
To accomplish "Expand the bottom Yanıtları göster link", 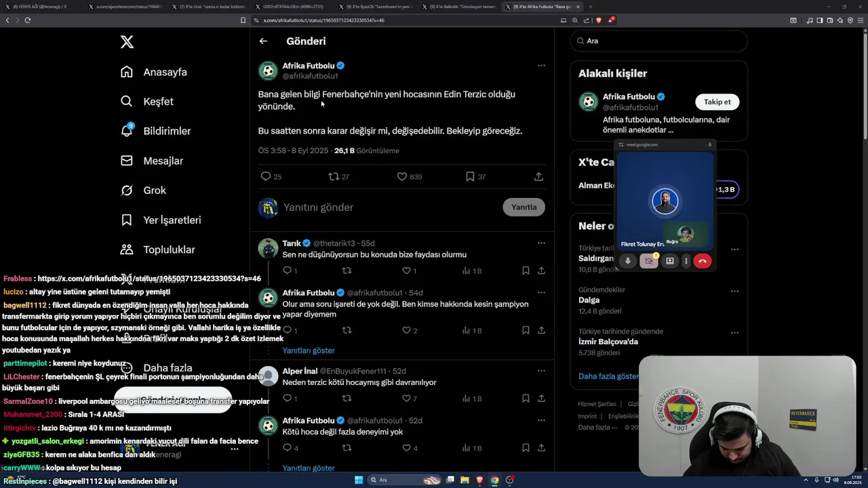I will tap(309, 468).
